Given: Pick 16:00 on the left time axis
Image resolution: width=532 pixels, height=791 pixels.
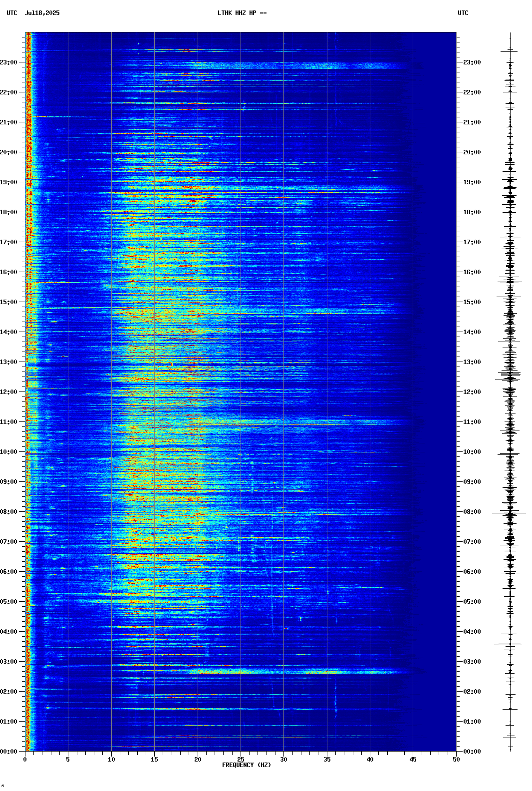Looking at the screenshot, I should coord(8,272).
